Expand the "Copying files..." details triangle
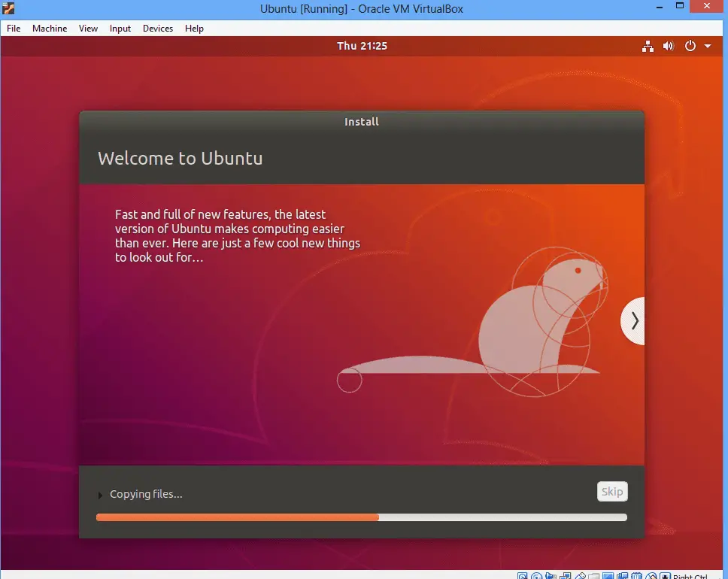 101,495
